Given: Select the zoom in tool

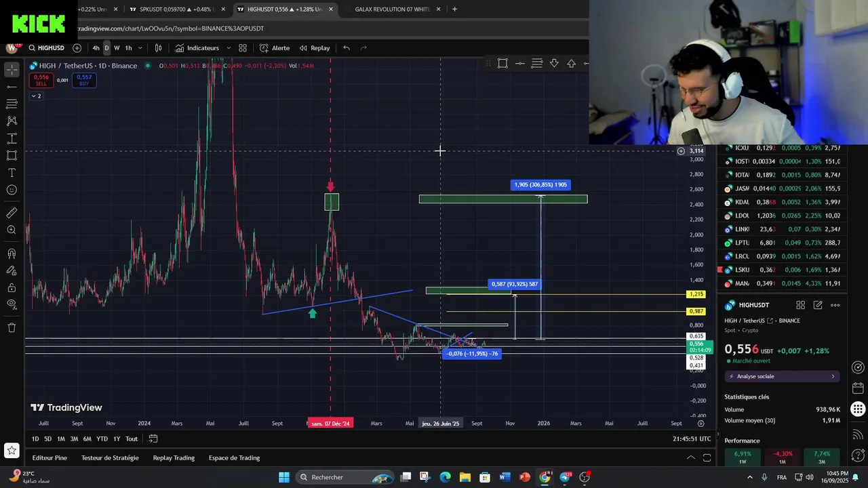Looking at the screenshot, I should (12, 230).
